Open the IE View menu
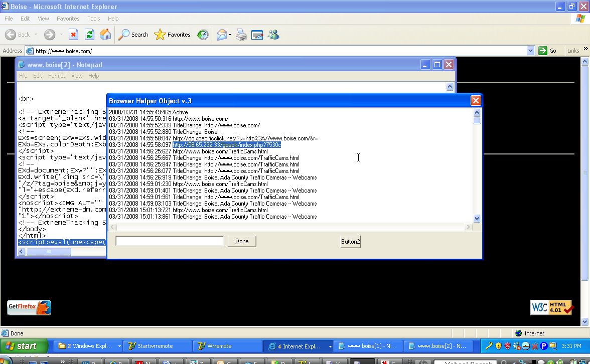This screenshot has height=364, width=590. pos(43,19)
